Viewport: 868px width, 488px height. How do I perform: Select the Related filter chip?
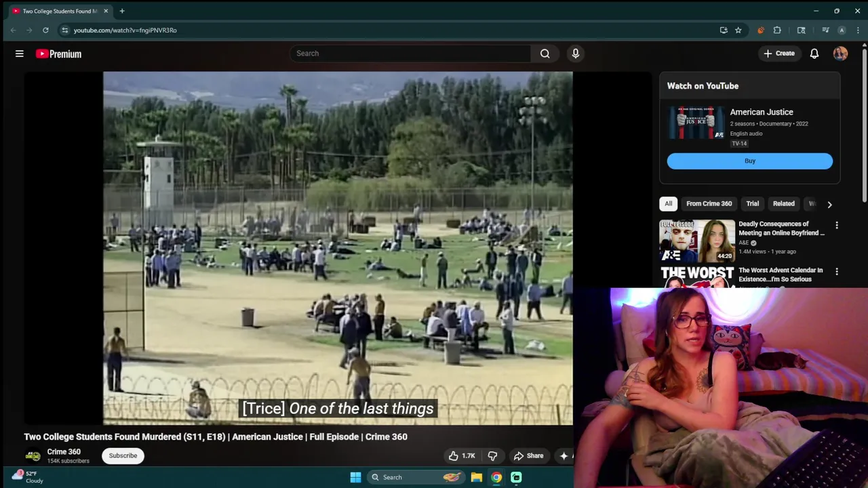tap(783, 203)
